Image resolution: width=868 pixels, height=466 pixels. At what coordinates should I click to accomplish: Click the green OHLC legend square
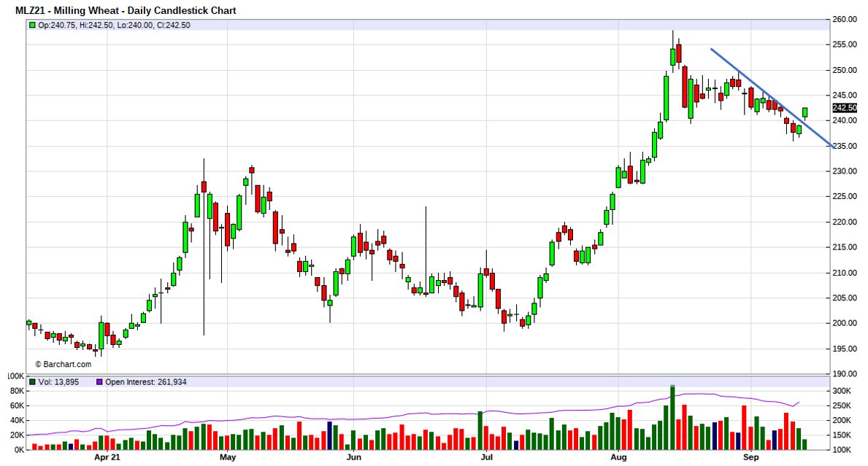[x=32, y=25]
